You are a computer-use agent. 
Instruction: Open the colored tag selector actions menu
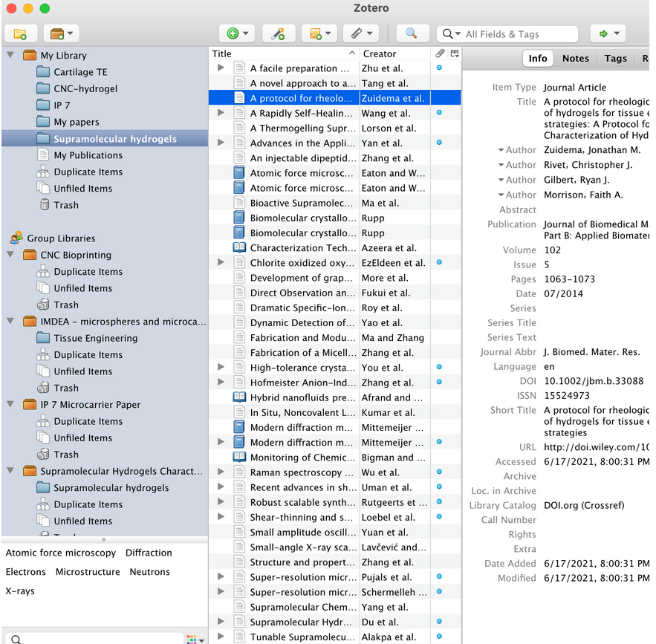[x=195, y=640]
